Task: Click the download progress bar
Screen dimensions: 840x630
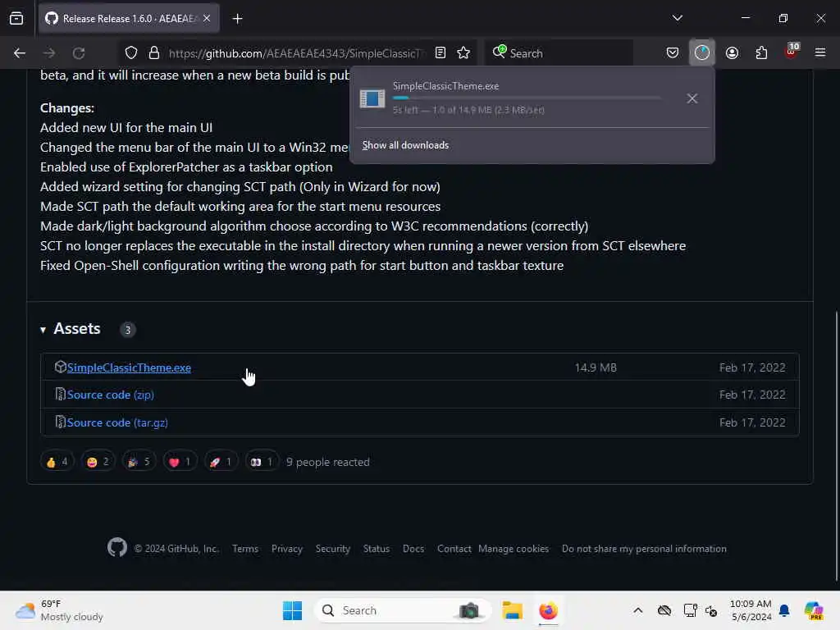Action: click(x=527, y=98)
